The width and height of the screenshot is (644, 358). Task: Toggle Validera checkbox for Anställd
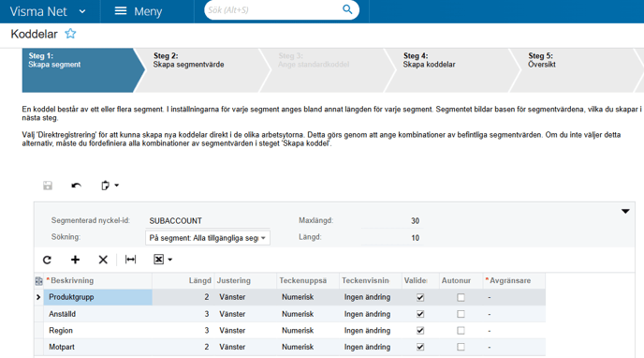click(420, 314)
